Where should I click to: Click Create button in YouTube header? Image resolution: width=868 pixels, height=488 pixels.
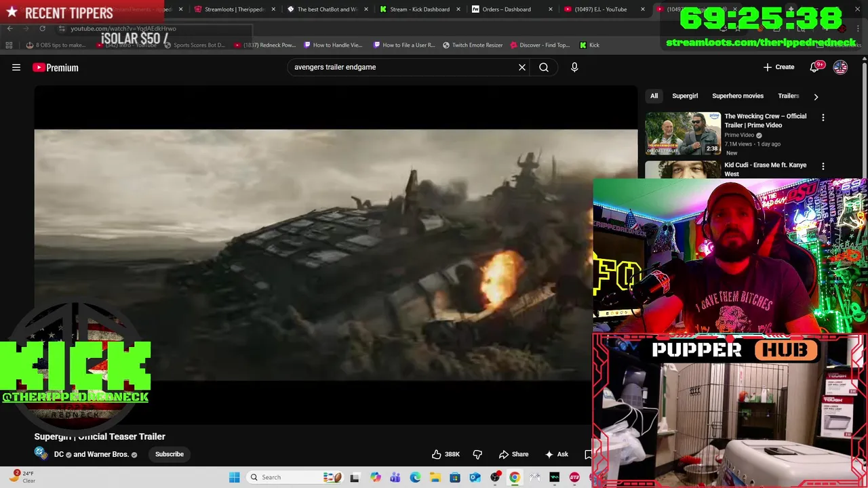pos(778,67)
